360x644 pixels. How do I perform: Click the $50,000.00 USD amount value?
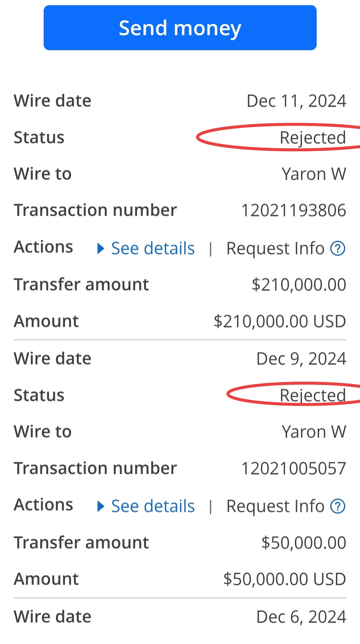click(285, 579)
